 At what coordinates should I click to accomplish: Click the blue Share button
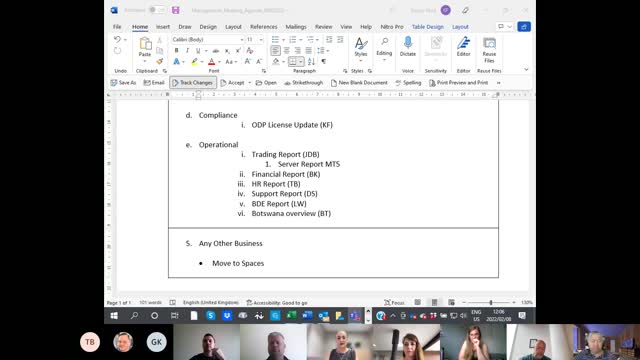[x=524, y=27]
